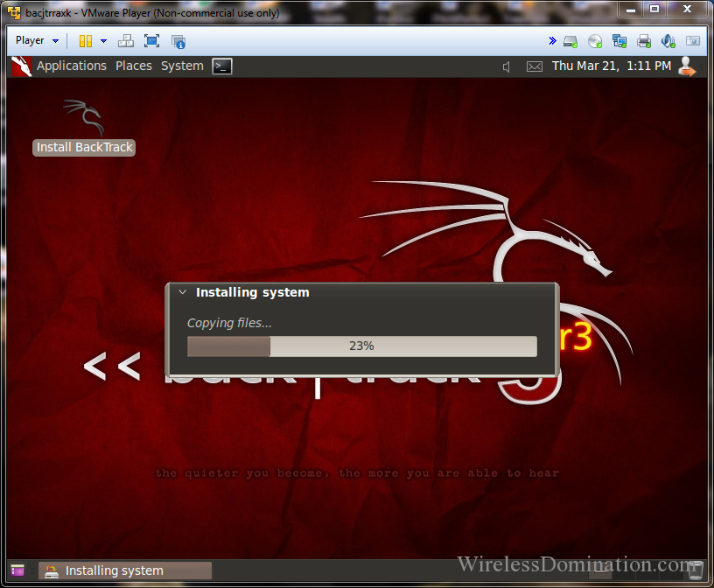
Task: Select the Installing system taskbar button
Action: [x=125, y=570]
